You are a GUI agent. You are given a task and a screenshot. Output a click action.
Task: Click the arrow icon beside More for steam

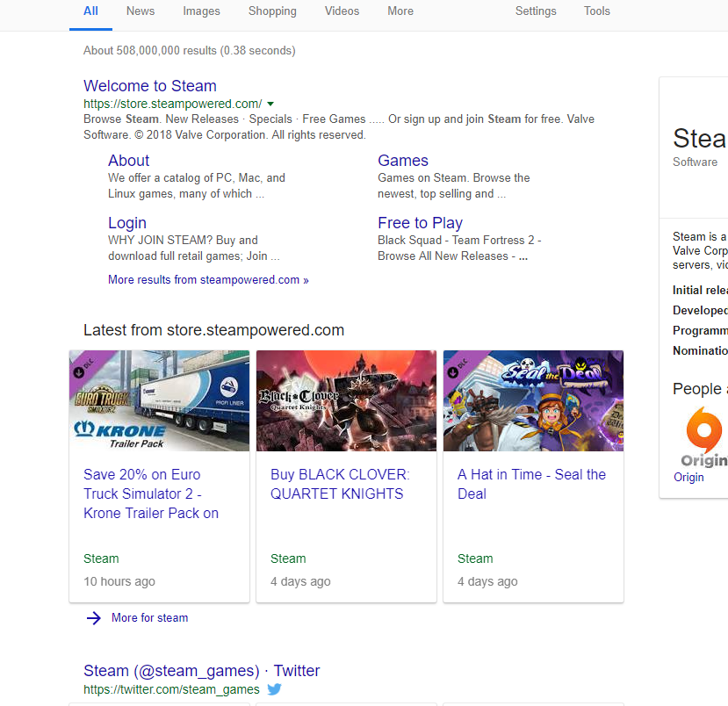pos(94,618)
